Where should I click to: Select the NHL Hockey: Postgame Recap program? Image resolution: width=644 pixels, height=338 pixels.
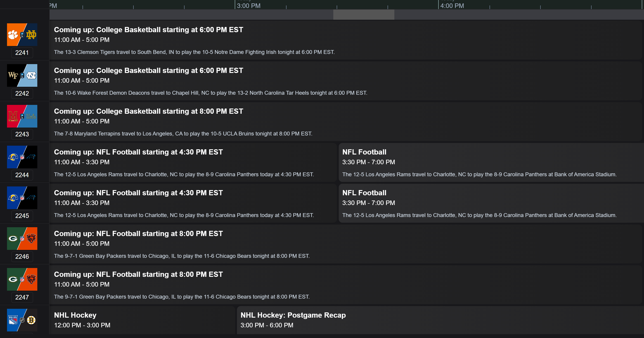[x=440, y=320]
